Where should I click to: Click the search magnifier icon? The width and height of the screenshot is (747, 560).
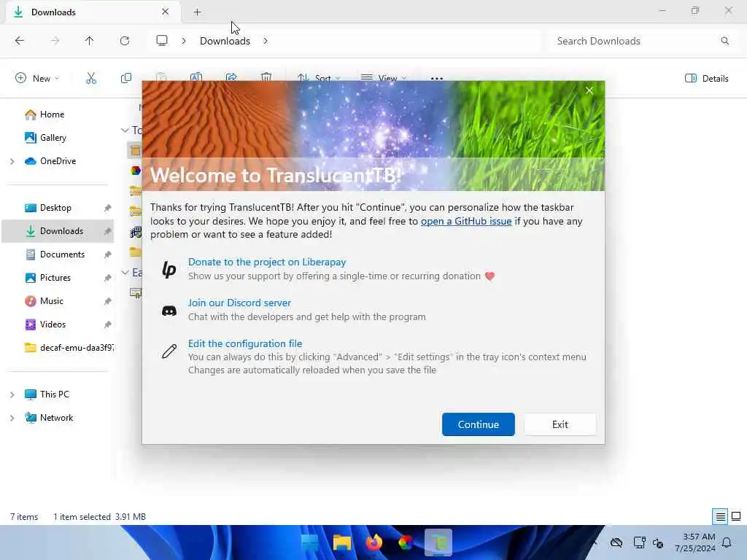point(724,41)
